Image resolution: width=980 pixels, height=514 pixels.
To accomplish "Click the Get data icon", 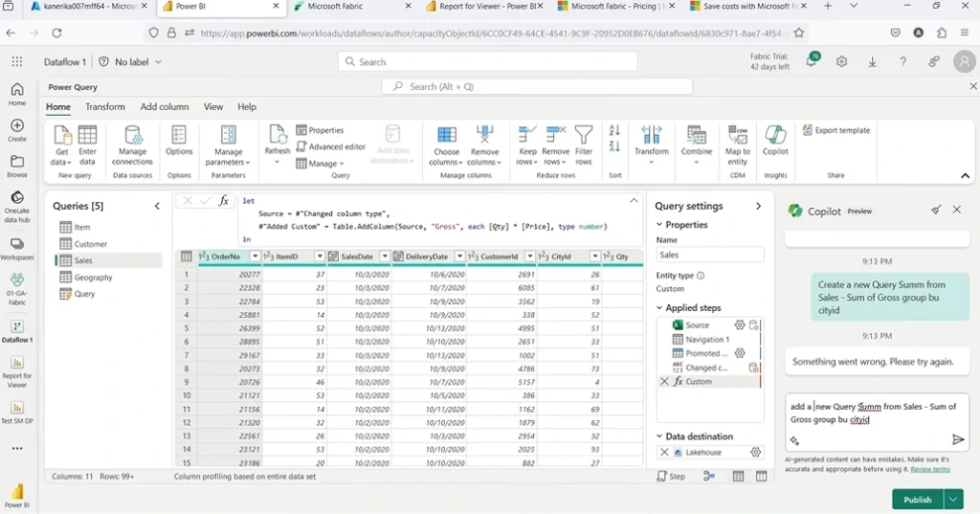I will click(x=62, y=134).
